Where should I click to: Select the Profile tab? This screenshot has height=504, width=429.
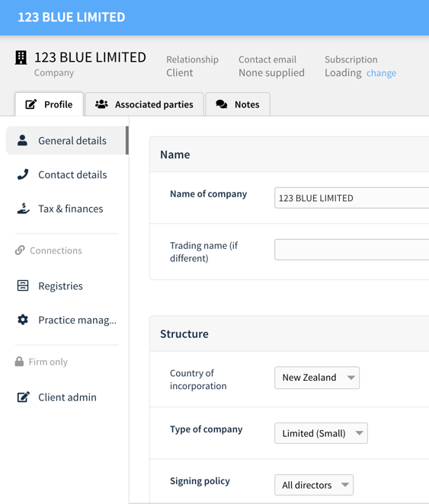[50, 104]
